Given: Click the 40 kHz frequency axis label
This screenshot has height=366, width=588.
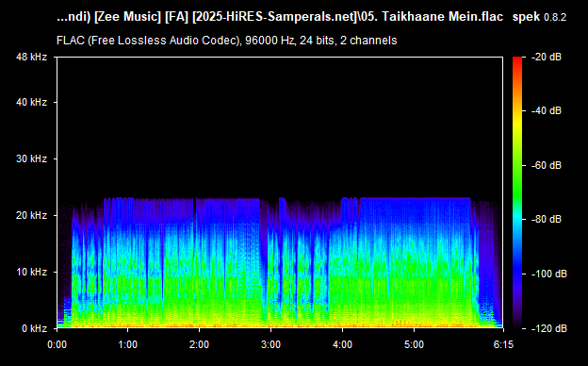Looking at the screenshot, I should click(31, 102).
